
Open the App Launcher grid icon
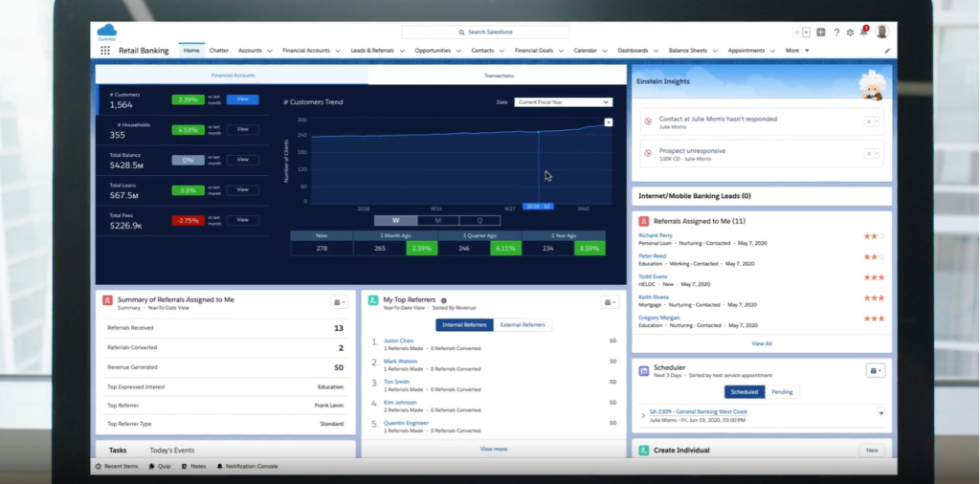105,51
